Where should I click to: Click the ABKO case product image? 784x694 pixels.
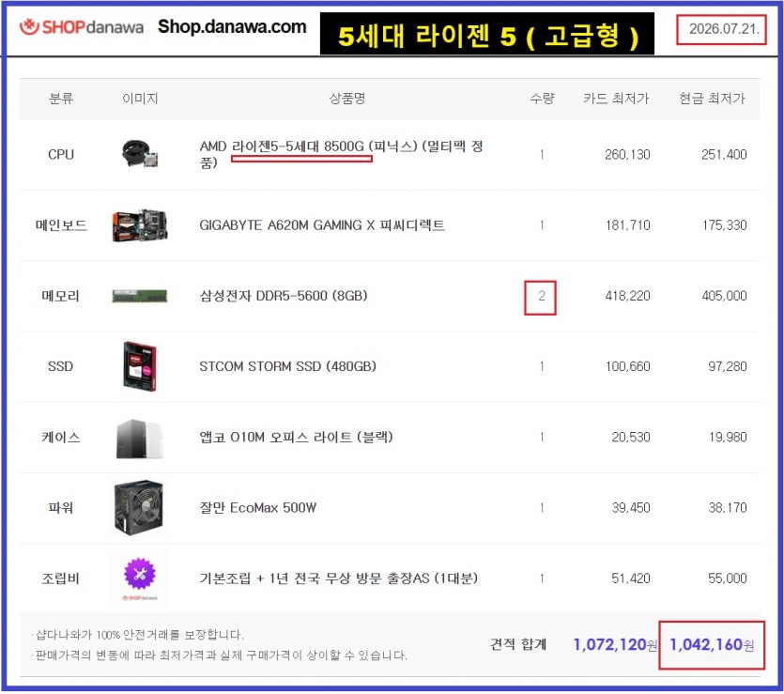click(140, 438)
